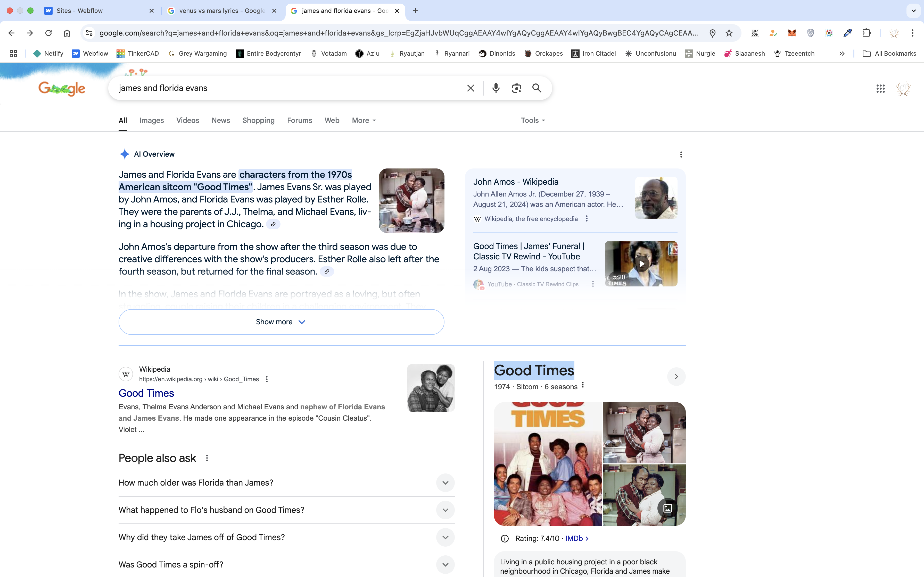
Task: Expand 'How much older was Florida than James?'
Action: click(x=445, y=483)
